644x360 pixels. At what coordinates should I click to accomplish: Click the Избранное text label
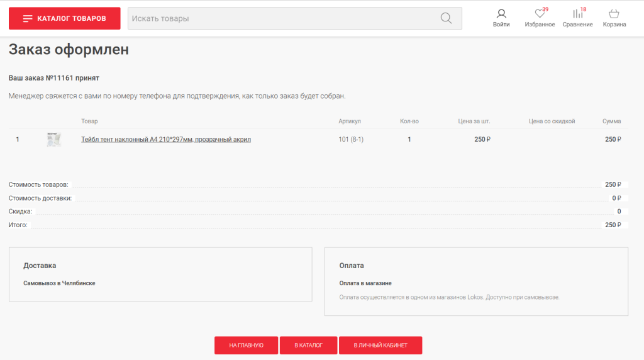[540, 25]
